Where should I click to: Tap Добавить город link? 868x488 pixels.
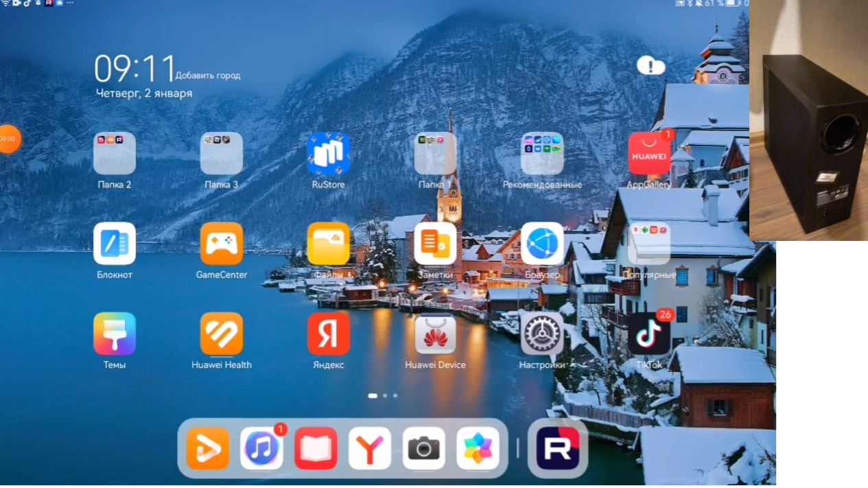pyautogui.click(x=208, y=75)
